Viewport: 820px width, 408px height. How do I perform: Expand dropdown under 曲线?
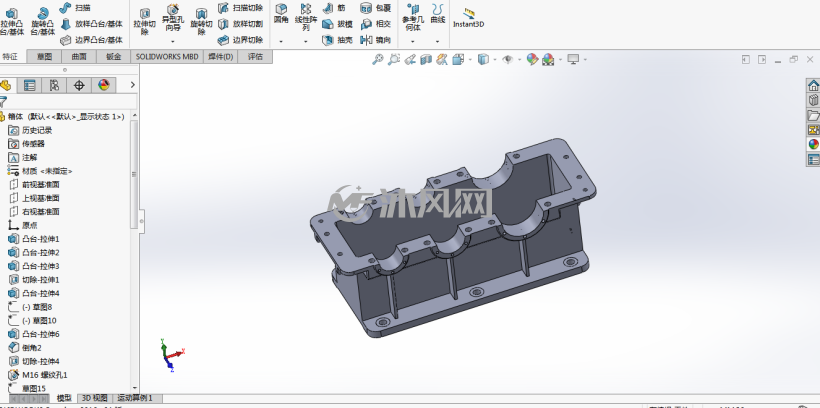(x=438, y=41)
